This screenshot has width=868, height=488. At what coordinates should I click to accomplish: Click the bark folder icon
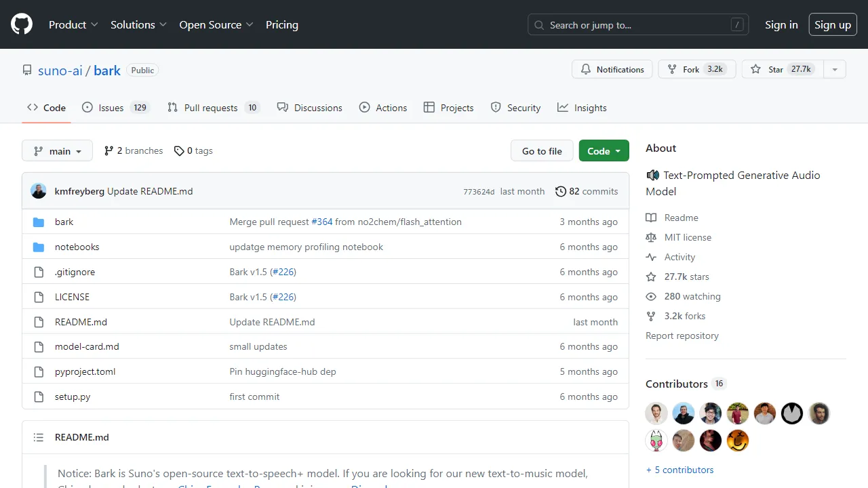point(39,222)
